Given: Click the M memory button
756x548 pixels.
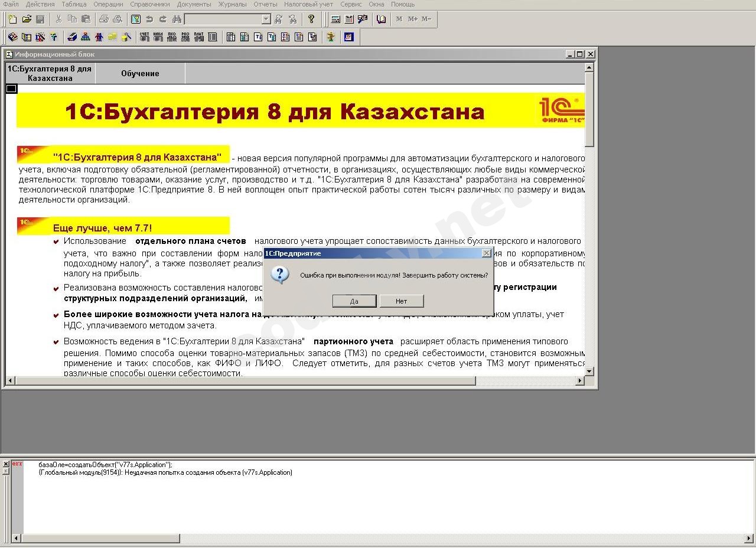Looking at the screenshot, I should (399, 19).
